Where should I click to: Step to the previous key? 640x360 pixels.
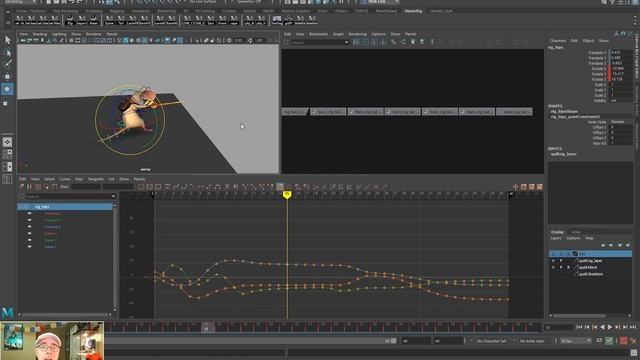pos(595,327)
